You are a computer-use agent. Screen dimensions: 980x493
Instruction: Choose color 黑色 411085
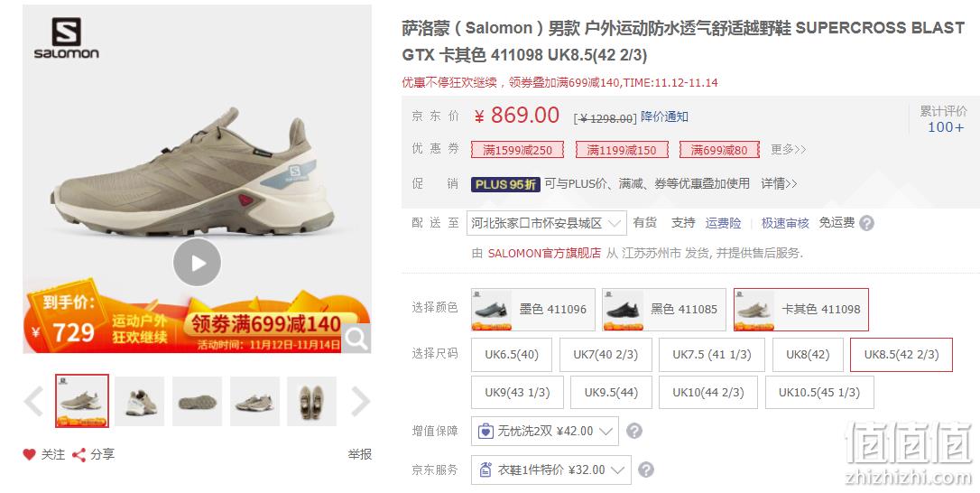[x=664, y=309]
